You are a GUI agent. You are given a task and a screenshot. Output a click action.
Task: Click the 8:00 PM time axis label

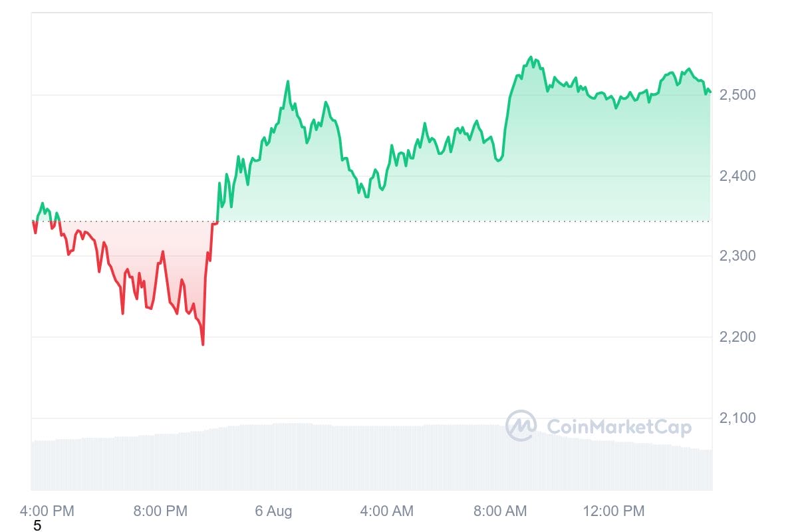pyautogui.click(x=160, y=511)
